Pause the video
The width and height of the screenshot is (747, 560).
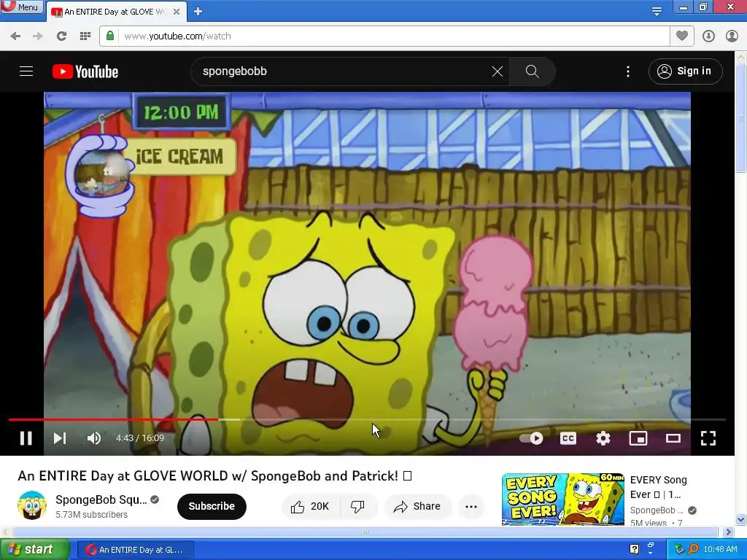(x=26, y=438)
